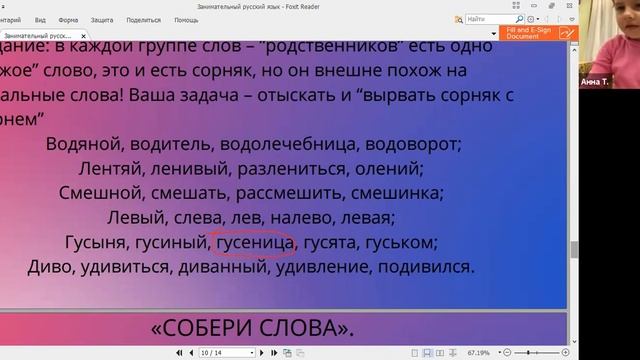Click the word лев
The image size is (640, 360).
[246, 218]
